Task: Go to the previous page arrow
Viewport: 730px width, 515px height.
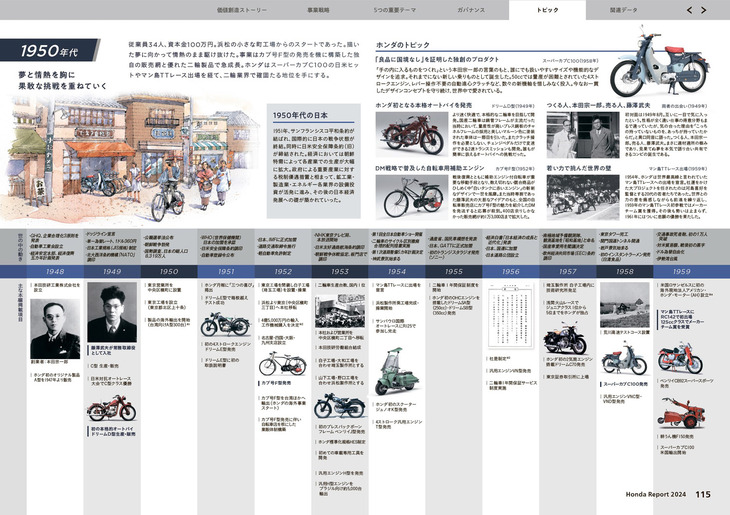Action: (x=689, y=10)
